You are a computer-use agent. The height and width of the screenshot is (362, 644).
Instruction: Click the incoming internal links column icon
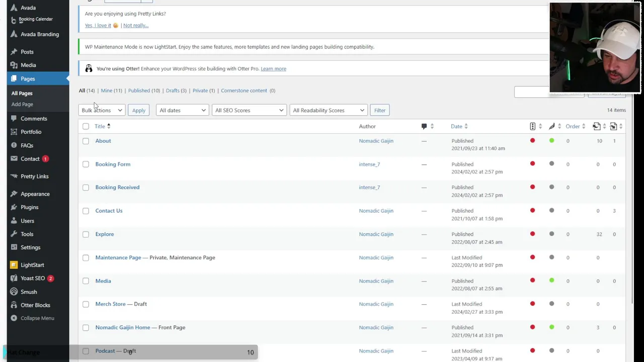click(613, 126)
